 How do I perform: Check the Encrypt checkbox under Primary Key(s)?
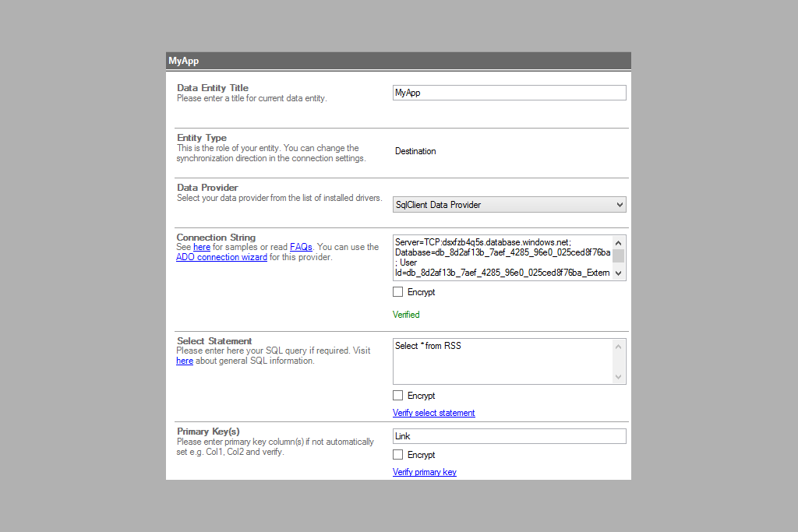coord(398,455)
